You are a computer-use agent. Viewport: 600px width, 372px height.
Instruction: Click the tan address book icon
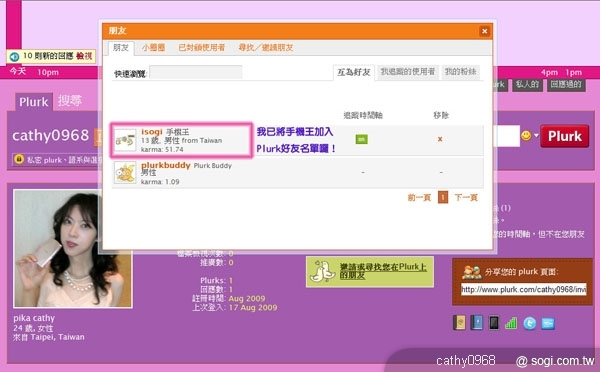coord(459,323)
